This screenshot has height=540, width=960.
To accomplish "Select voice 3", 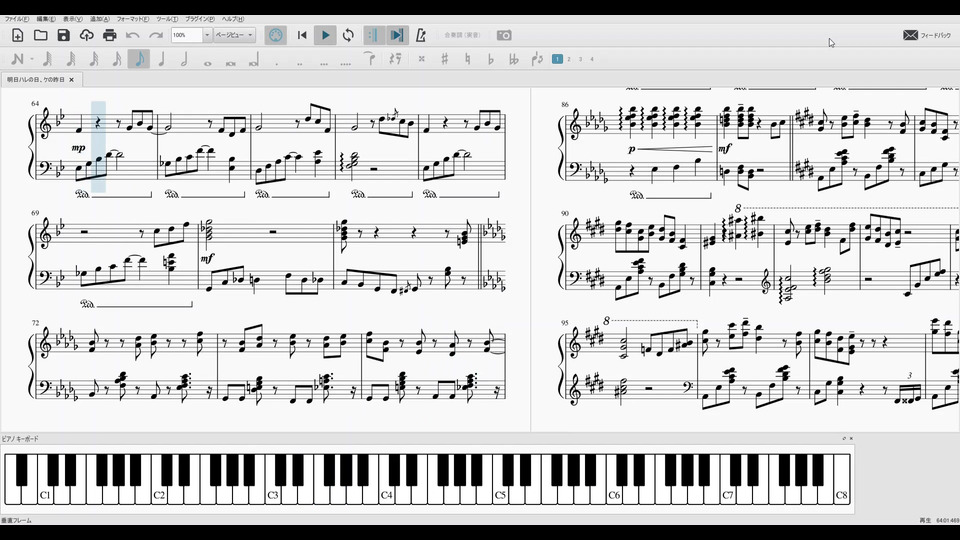I will pyautogui.click(x=580, y=59).
